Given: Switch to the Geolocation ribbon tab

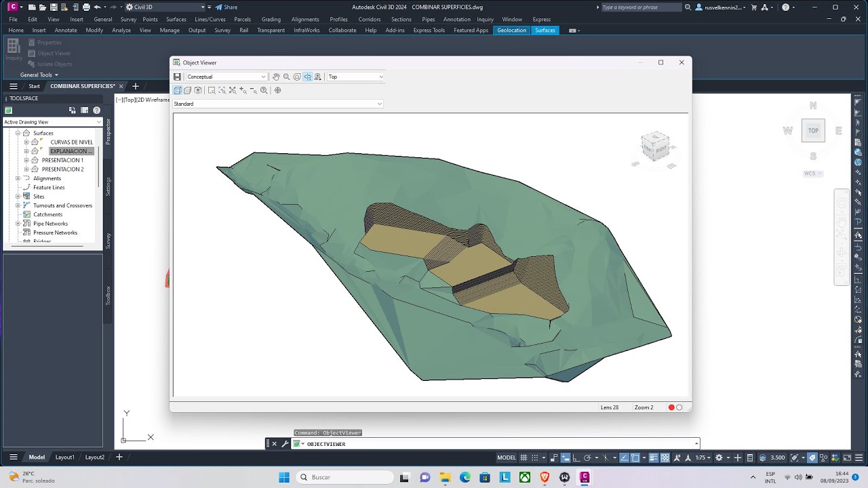Looking at the screenshot, I should [x=511, y=30].
